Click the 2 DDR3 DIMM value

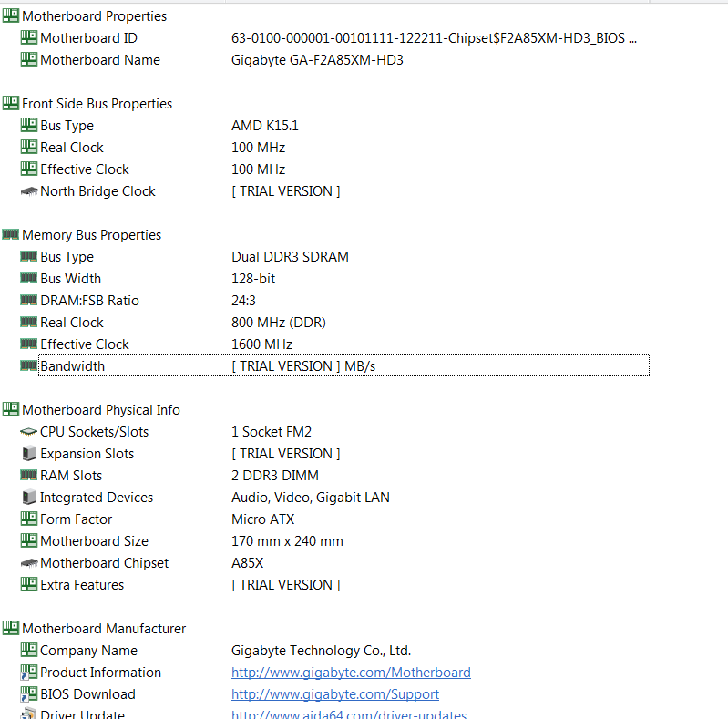pyautogui.click(x=275, y=475)
